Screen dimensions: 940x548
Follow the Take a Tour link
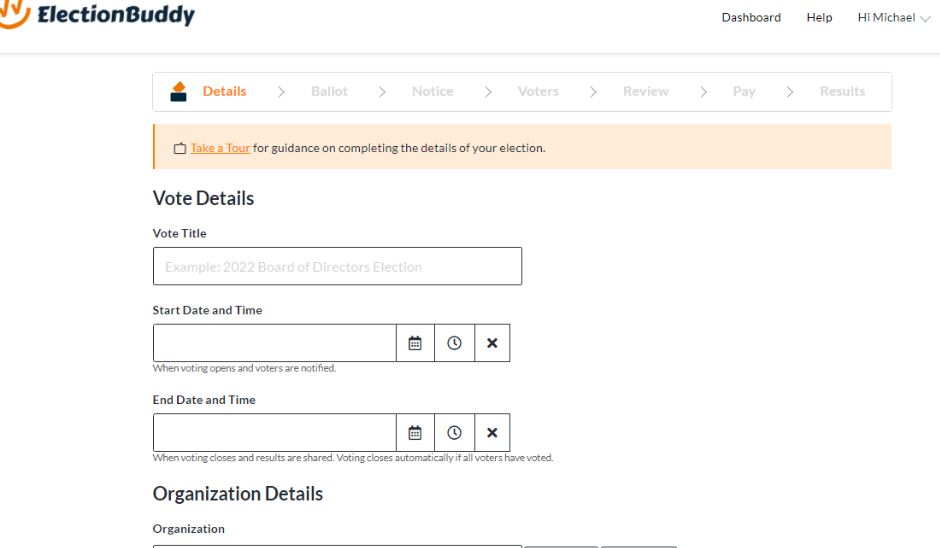pos(220,147)
